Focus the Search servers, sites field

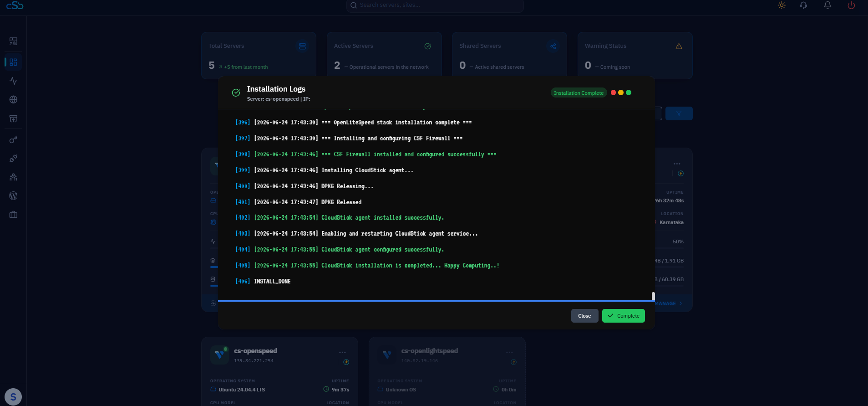point(435,5)
